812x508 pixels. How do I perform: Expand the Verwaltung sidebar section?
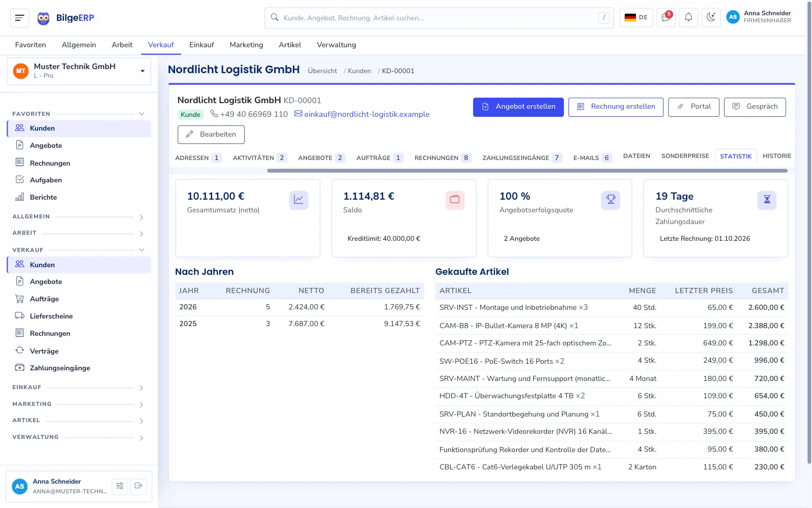(x=142, y=438)
